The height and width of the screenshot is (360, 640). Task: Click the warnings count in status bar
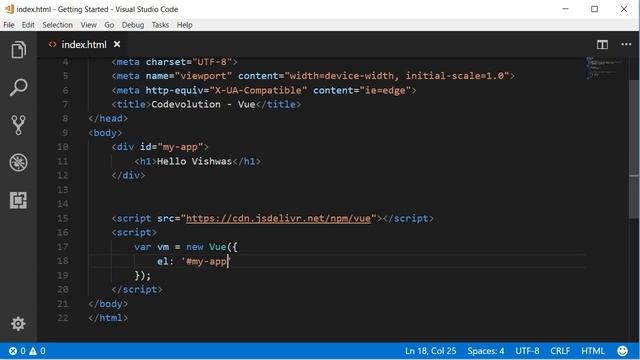37,351
